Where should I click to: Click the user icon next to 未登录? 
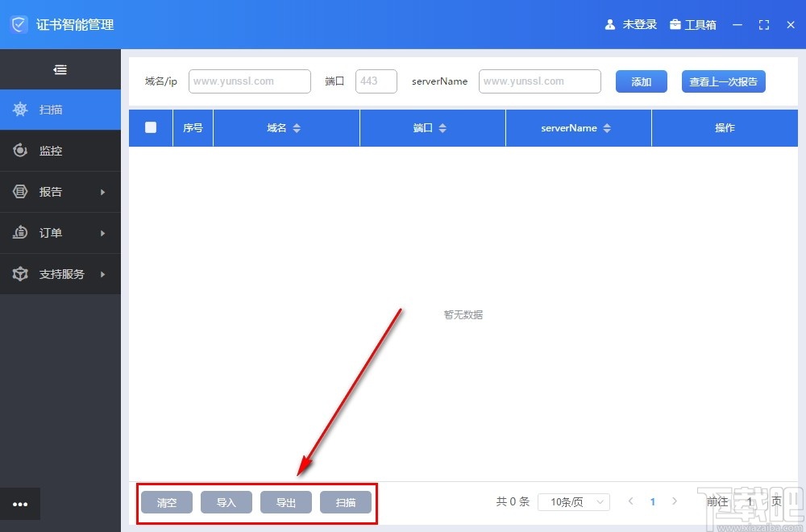tap(610, 24)
